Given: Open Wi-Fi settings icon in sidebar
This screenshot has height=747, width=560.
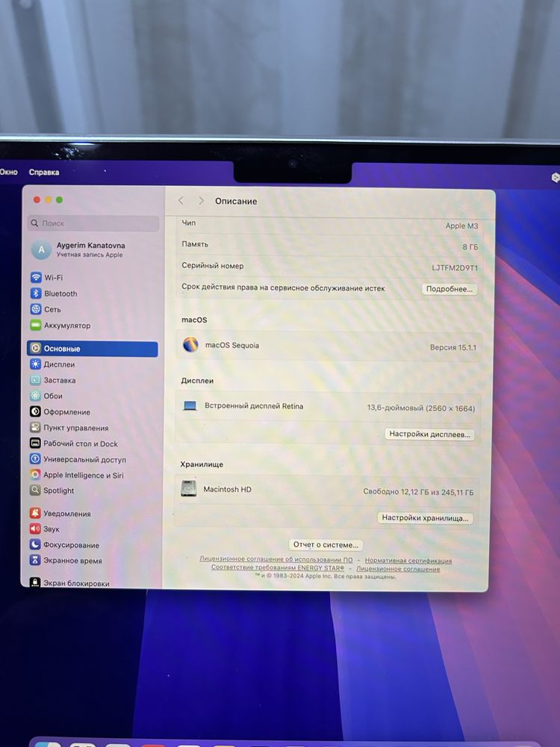Looking at the screenshot, I should [36, 277].
